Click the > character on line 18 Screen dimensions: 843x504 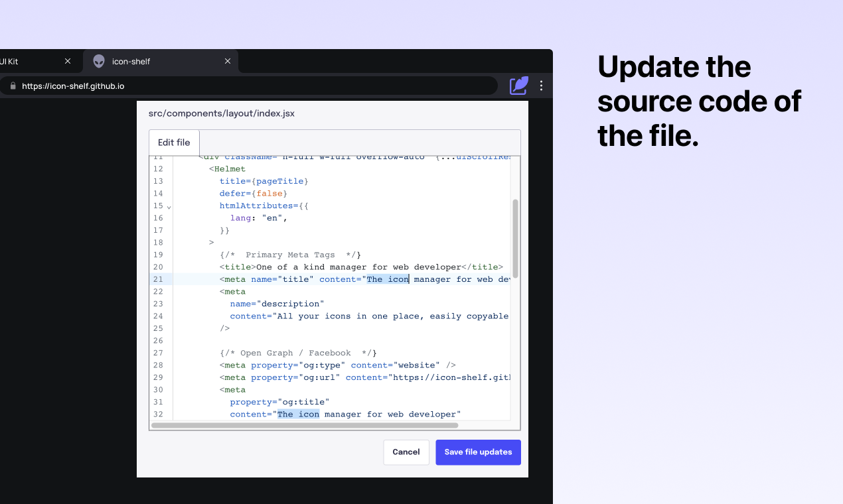tap(211, 243)
